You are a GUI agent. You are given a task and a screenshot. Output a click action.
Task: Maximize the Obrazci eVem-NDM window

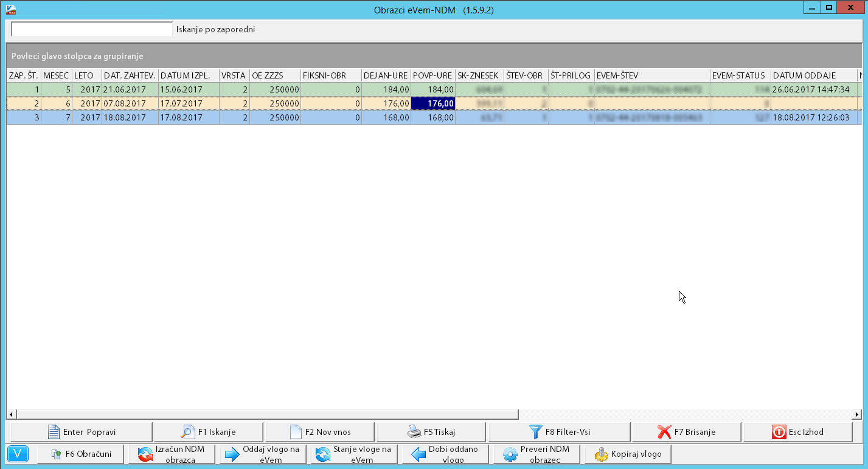coord(828,7)
